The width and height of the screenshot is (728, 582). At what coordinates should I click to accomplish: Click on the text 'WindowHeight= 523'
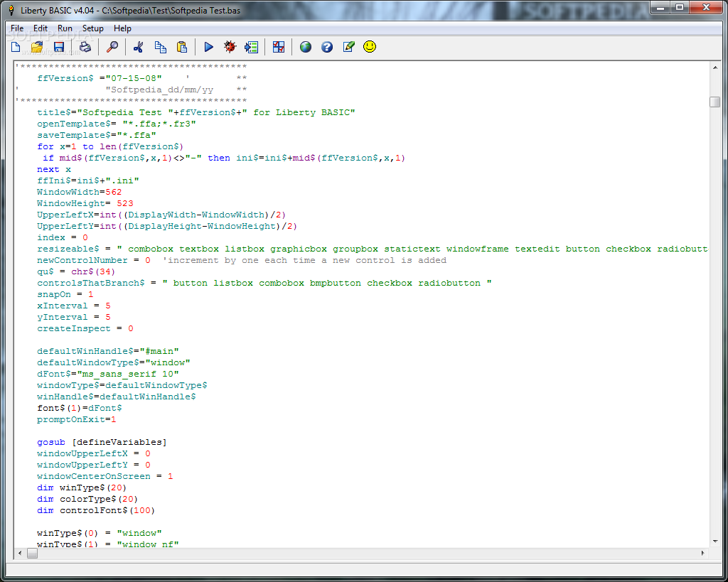85,203
